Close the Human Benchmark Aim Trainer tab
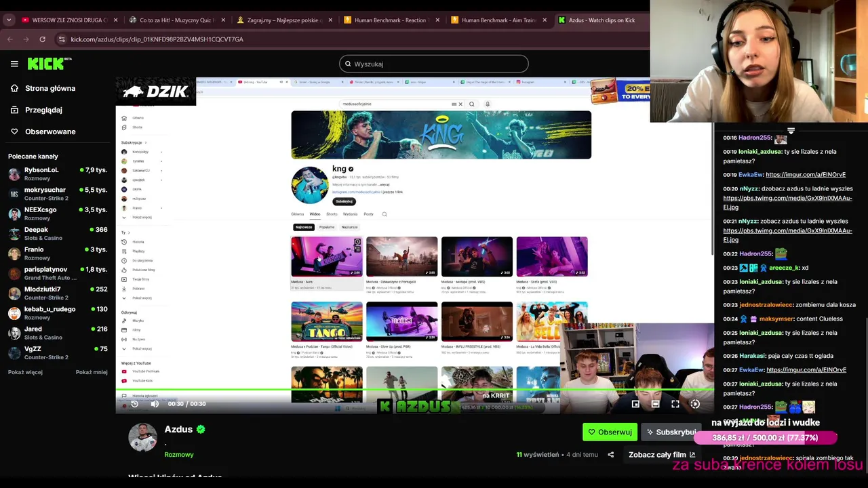This screenshot has height=488, width=868. (x=545, y=20)
